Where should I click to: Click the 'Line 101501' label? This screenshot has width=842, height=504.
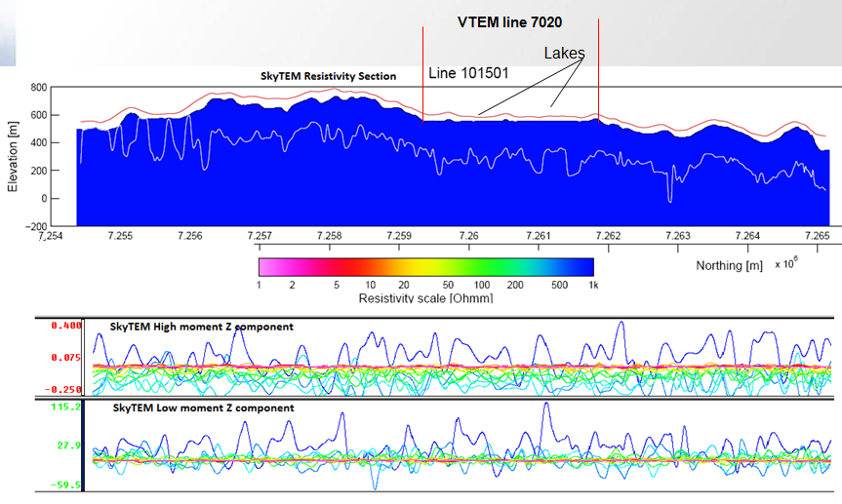click(468, 73)
